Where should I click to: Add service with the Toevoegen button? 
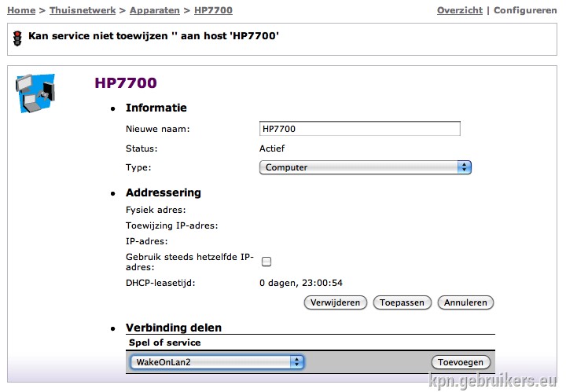[x=461, y=362]
